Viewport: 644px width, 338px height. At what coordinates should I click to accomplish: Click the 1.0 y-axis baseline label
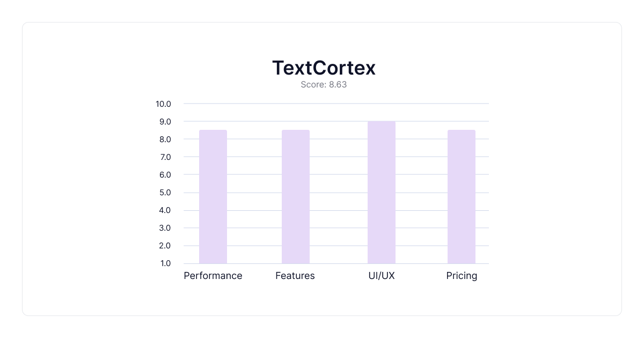click(165, 263)
